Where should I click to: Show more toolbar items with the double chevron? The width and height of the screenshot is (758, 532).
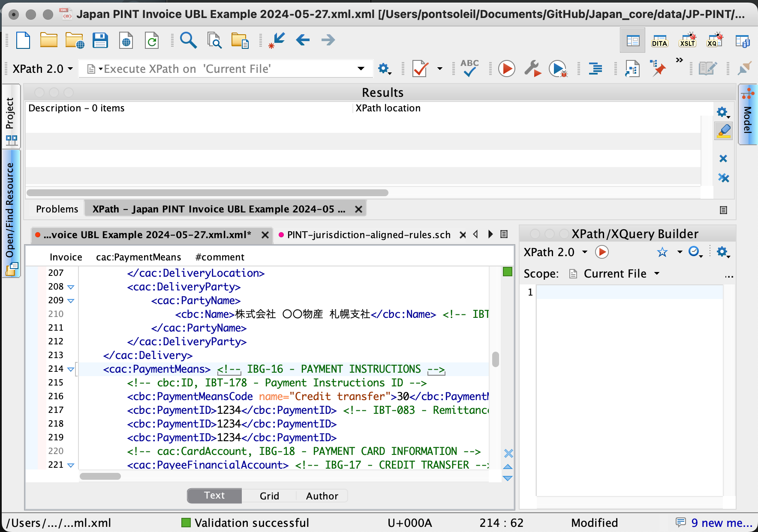(679, 60)
